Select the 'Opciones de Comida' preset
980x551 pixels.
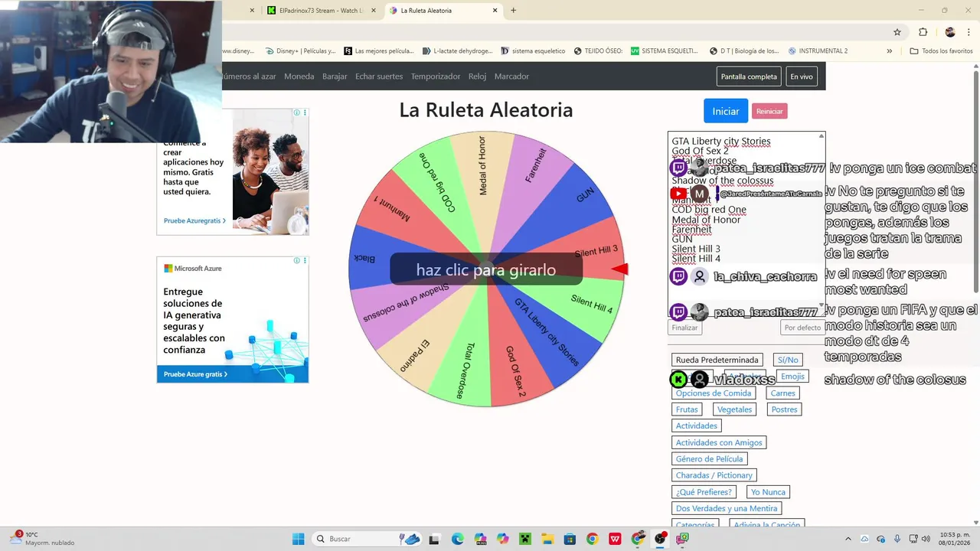tap(714, 393)
